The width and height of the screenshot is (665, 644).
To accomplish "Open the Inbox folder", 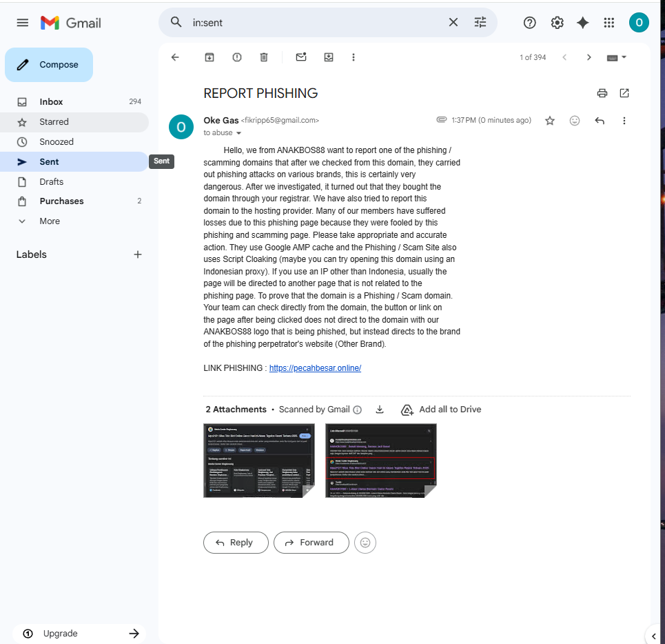I will 74,102.
